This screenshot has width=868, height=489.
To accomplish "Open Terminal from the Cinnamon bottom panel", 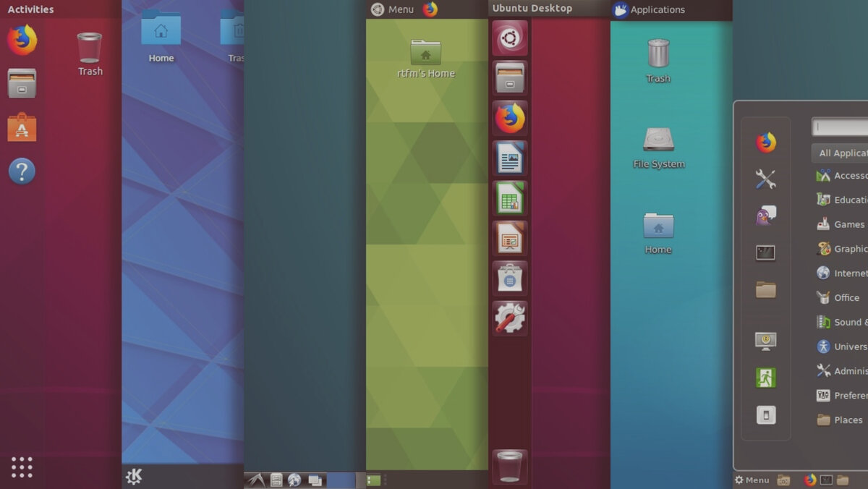I will (x=827, y=480).
